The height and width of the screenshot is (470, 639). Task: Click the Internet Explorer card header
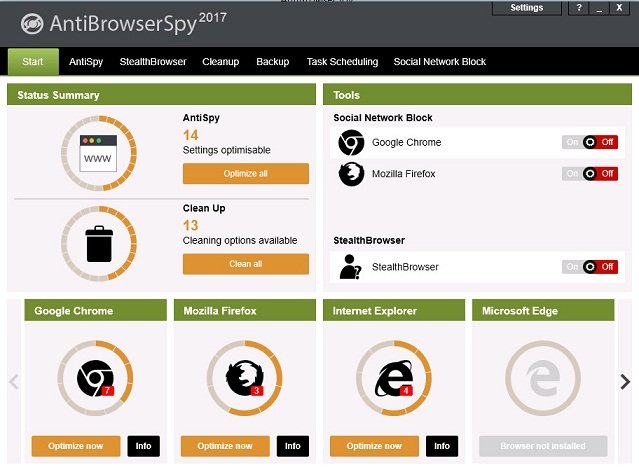click(x=394, y=311)
